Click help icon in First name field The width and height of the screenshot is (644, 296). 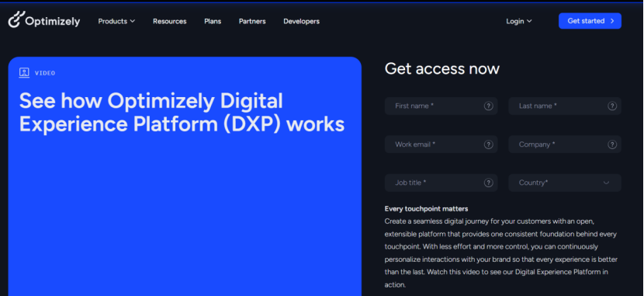[488, 106]
